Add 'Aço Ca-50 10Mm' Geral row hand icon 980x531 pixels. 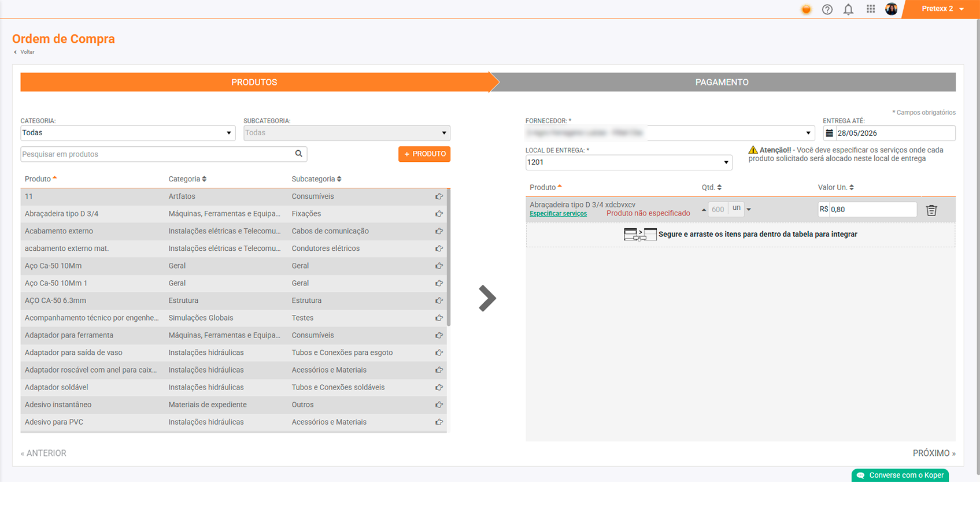point(439,266)
